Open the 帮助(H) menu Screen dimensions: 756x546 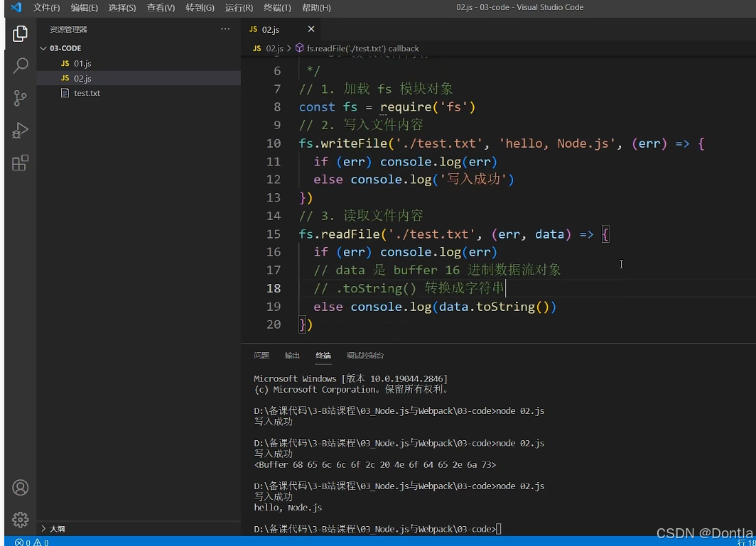316,8
